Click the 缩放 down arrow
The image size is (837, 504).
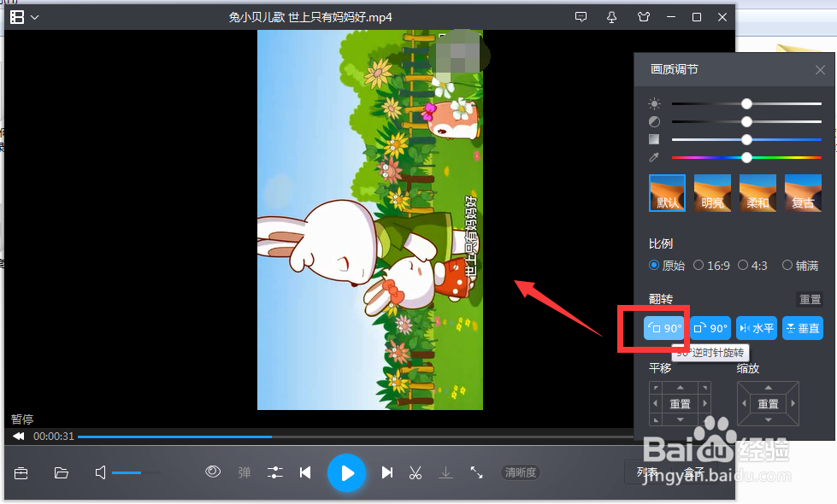[768, 419]
